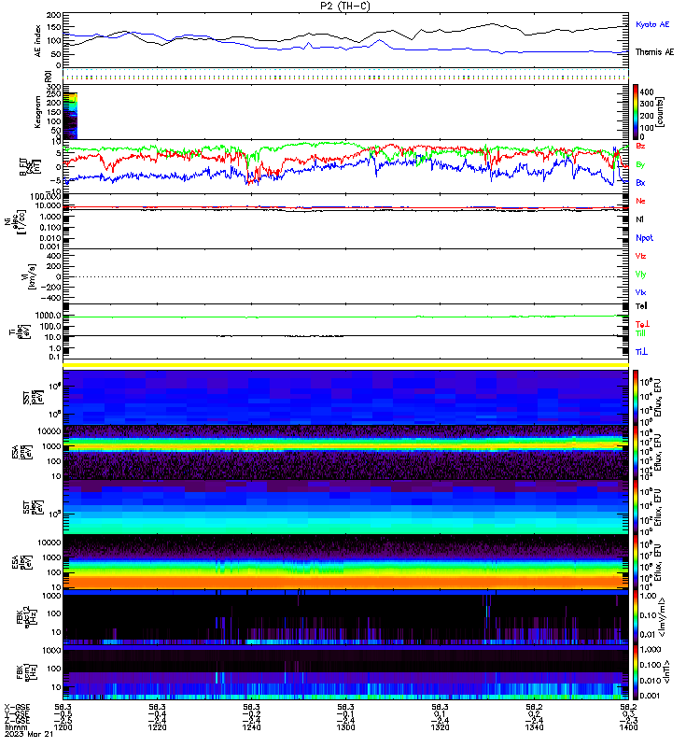Click the keogram image data patch
Viewport: 700px width, 747px height.
70,116
